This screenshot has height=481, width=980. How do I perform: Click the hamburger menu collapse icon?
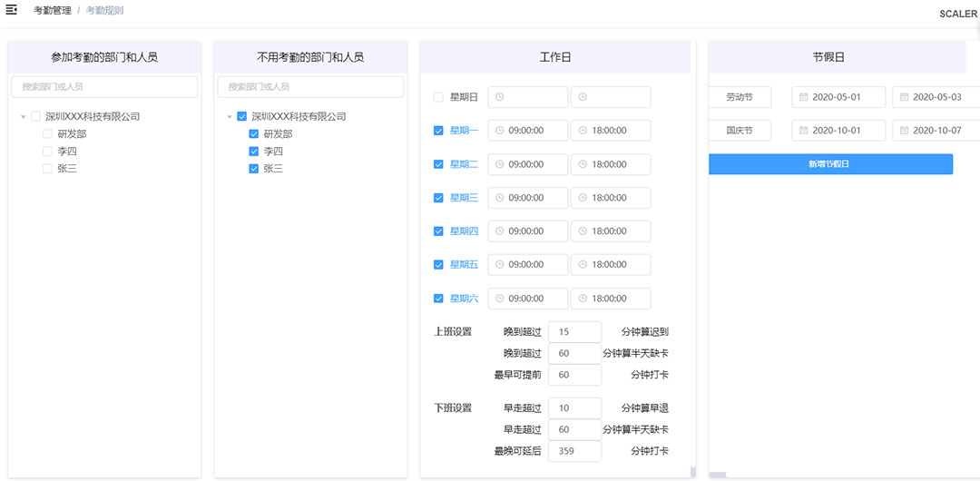pos(12,10)
